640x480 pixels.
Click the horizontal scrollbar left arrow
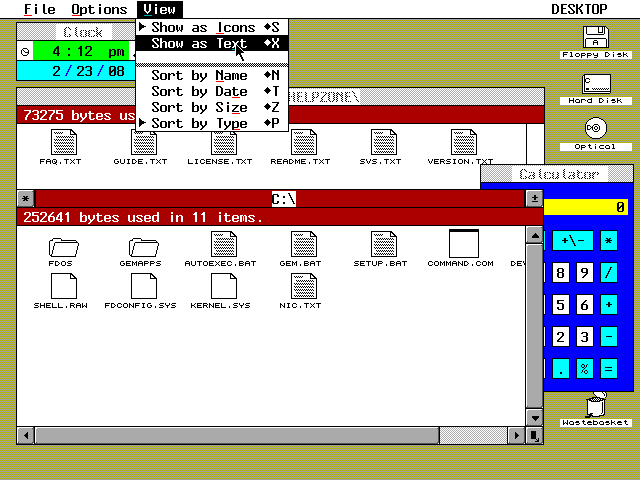[x=26, y=435]
